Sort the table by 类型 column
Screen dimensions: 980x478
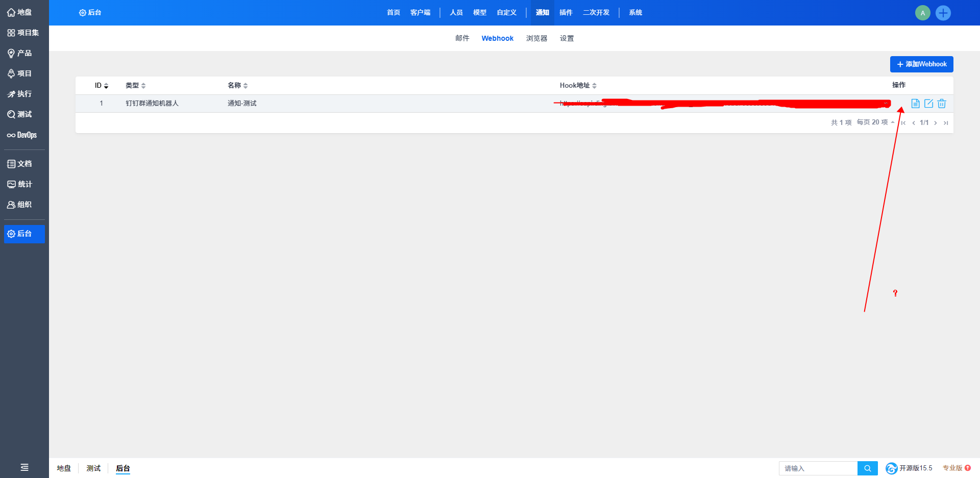coord(136,86)
